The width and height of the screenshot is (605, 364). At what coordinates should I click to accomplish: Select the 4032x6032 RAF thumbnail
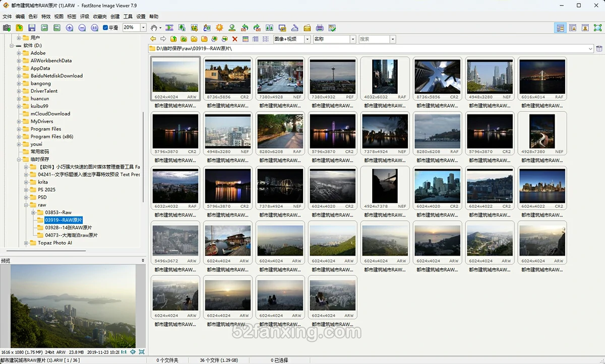point(385,79)
